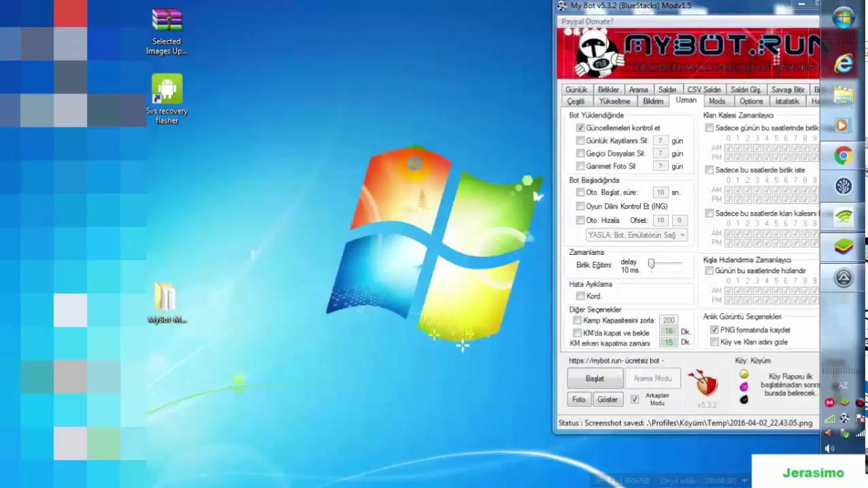The width and height of the screenshot is (868, 488).
Task: Open the tree-logo app in the taskbar
Action: click(844, 186)
